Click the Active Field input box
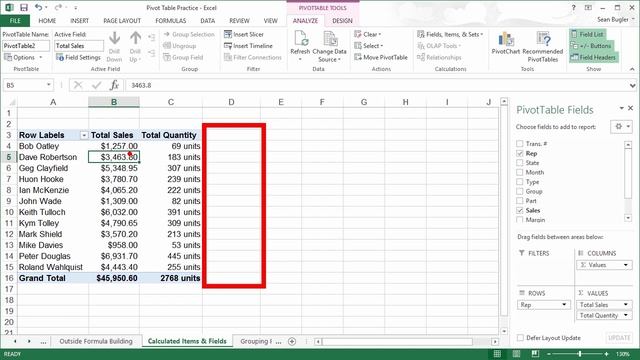640x360 pixels. (x=79, y=46)
